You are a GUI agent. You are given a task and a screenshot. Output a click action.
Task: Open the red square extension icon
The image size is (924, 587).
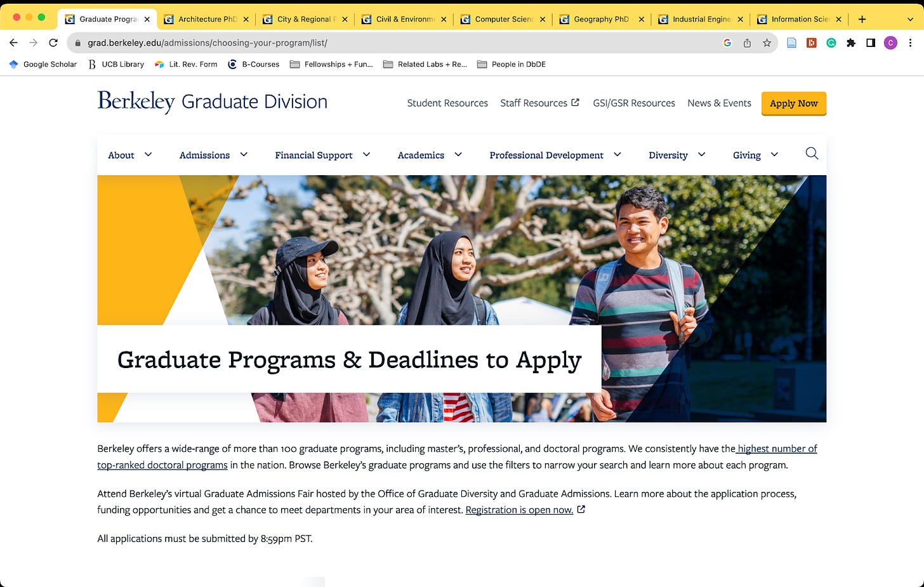tap(811, 43)
